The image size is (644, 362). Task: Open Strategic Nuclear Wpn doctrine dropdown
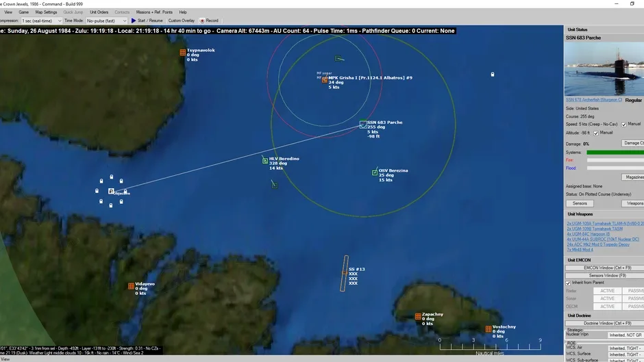[x=626, y=335]
